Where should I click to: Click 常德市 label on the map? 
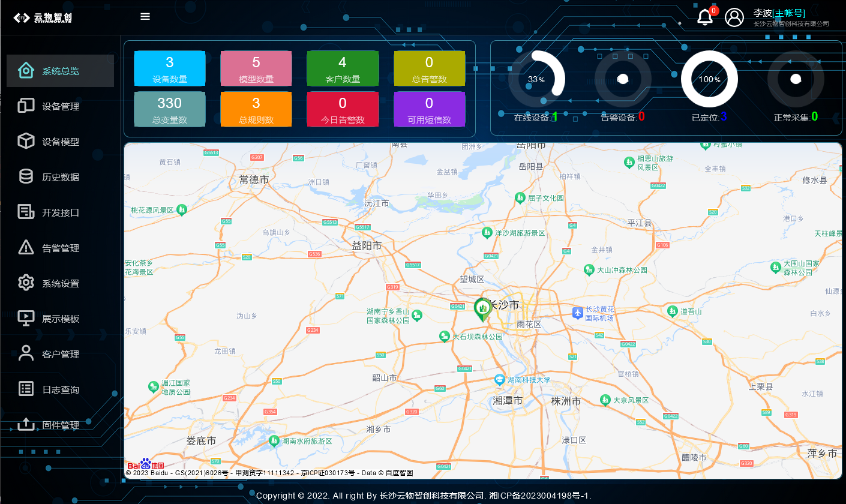254,179
